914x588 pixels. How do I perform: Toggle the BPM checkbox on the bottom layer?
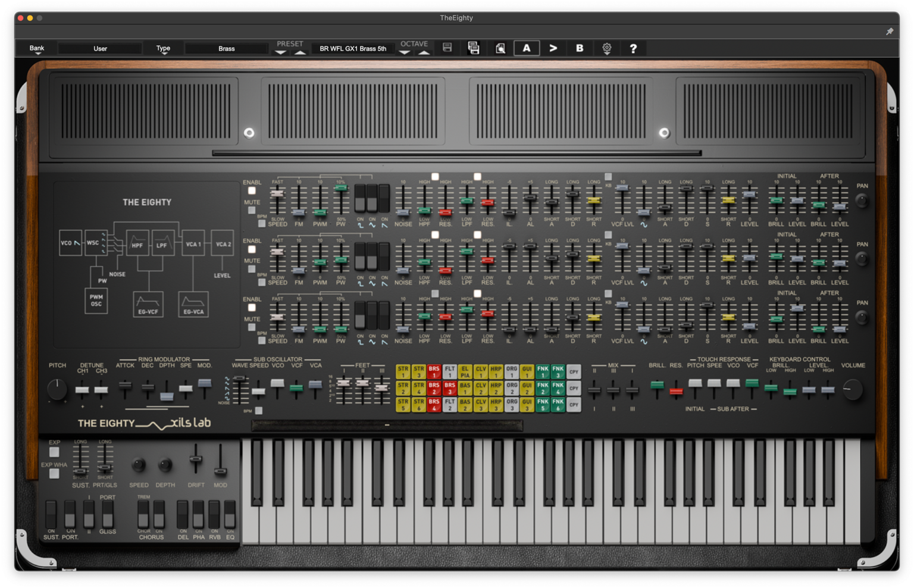pos(262,340)
